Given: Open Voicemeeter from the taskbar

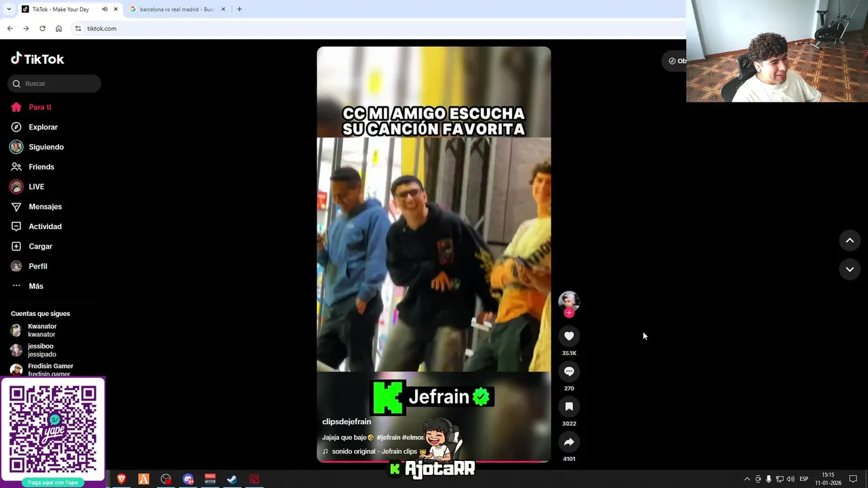Looking at the screenshot, I should point(210,479).
